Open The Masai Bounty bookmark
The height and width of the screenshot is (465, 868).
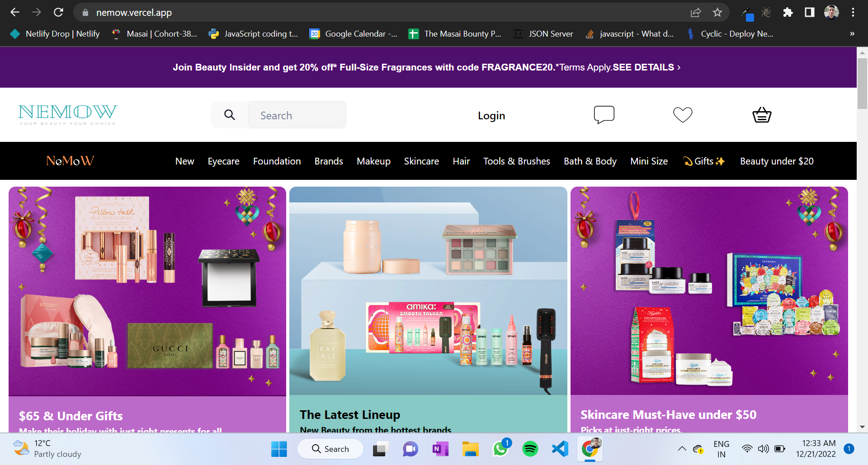click(x=455, y=33)
